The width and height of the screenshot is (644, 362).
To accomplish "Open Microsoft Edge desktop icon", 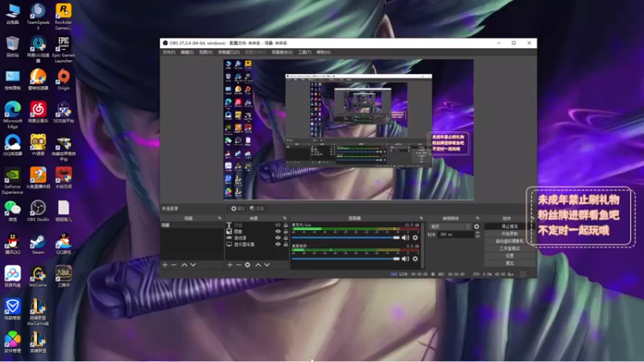I will click(13, 114).
